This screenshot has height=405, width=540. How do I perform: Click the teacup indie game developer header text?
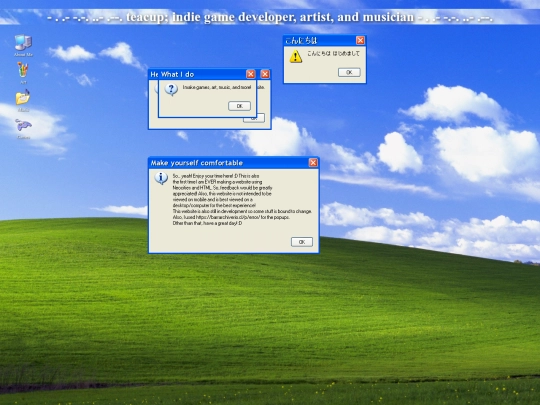[x=270, y=17]
